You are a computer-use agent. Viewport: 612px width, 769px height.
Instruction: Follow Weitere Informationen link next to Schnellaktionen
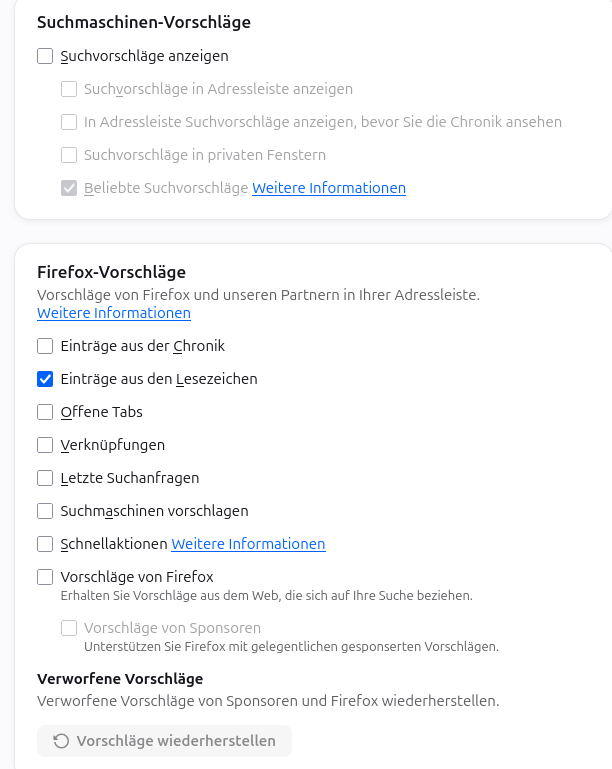click(x=248, y=544)
